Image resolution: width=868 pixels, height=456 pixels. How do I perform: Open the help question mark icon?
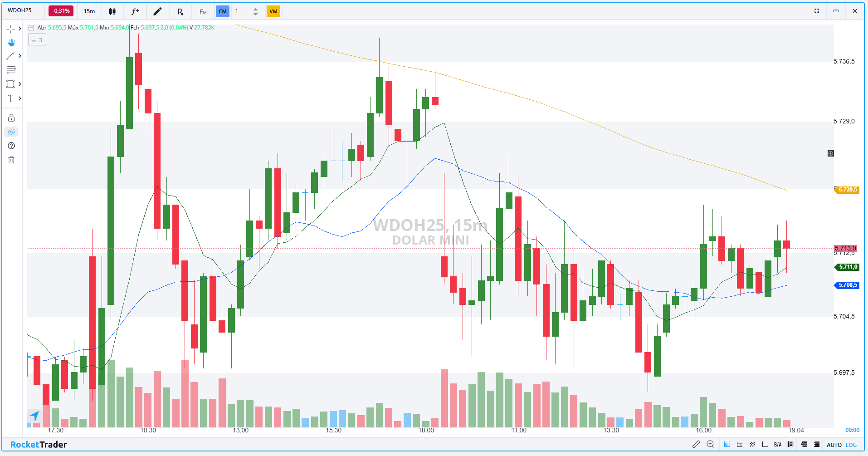[x=11, y=146]
